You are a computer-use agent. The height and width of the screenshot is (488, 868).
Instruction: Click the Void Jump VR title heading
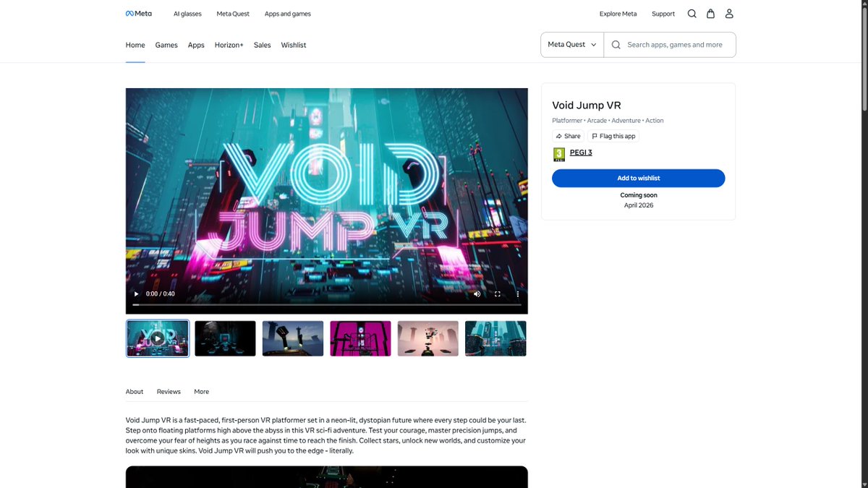click(587, 106)
